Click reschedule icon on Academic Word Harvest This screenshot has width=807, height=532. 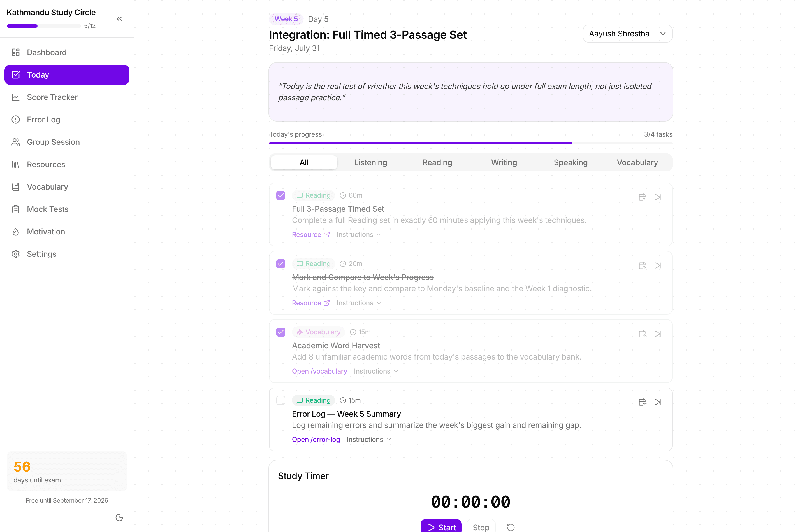(642, 334)
